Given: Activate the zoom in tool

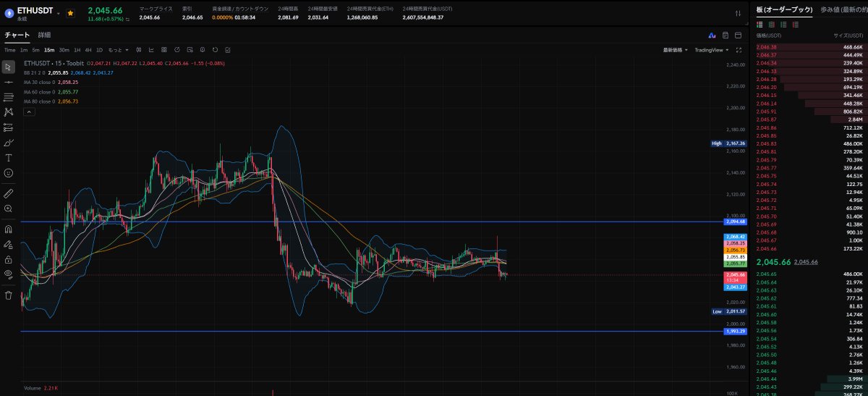Looking at the screenshot, I should [9, 208].
